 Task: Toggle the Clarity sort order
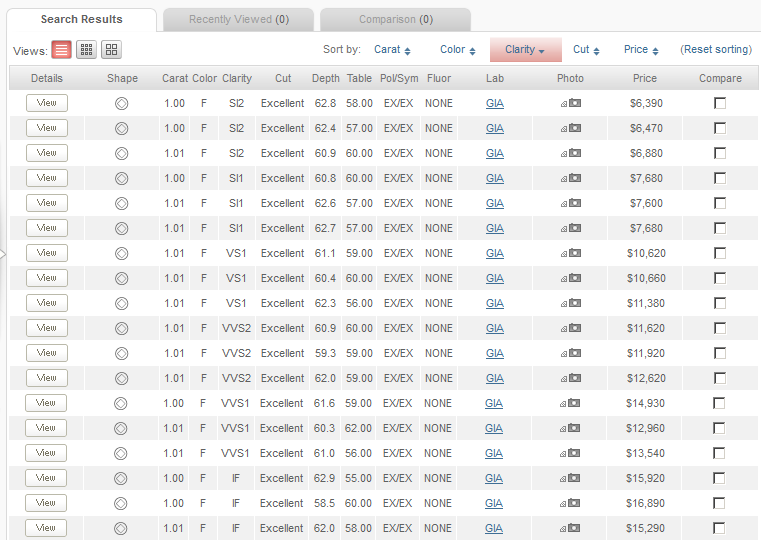coord(525,50)
